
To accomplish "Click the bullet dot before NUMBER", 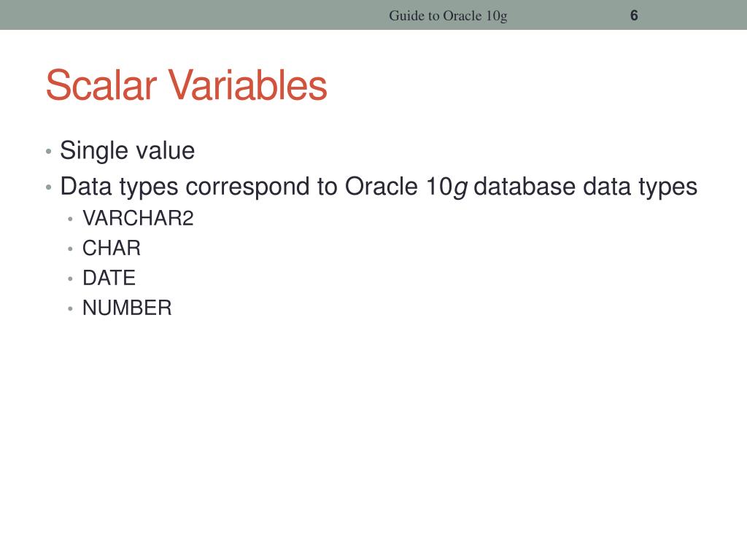I will tap(70, 309).
